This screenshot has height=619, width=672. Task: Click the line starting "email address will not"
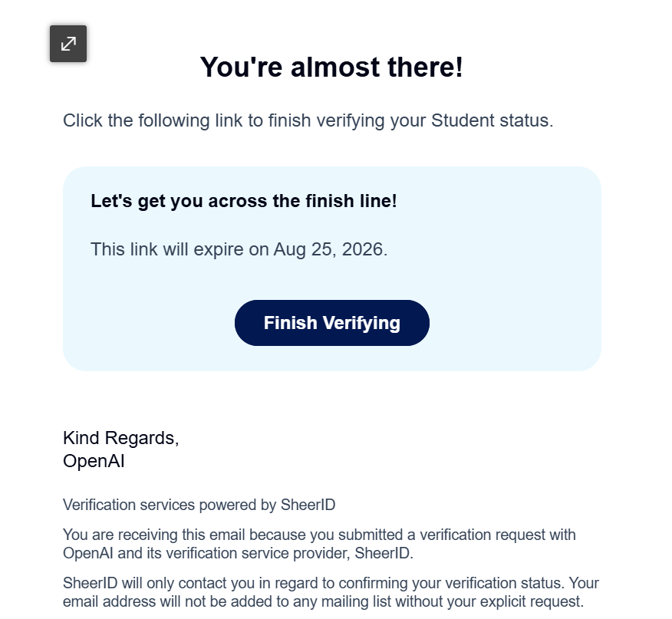point(323,601)
